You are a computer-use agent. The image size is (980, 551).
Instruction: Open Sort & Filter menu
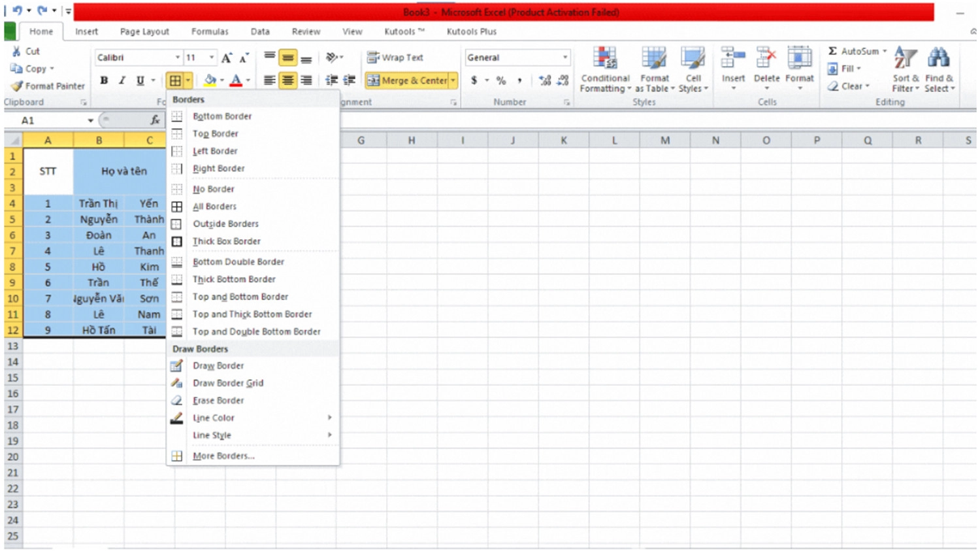pyautogui.click(x=906, y=69)
